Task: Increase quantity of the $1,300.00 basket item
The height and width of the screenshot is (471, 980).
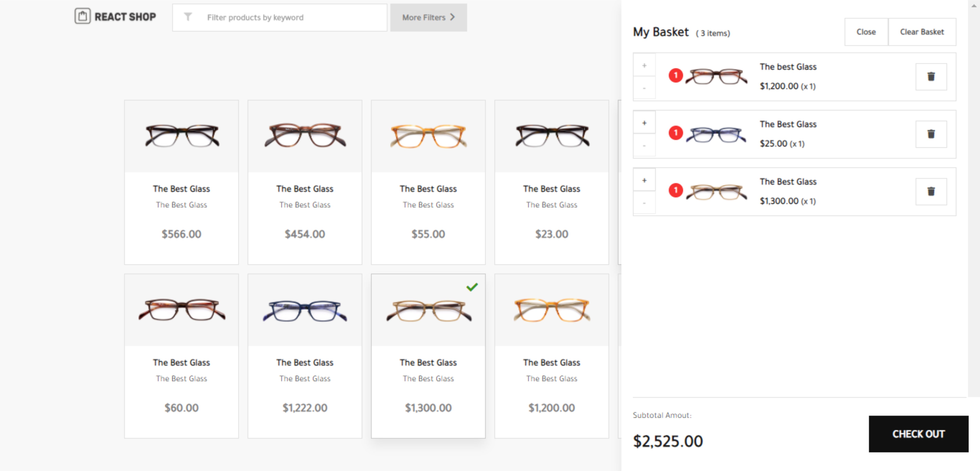Action: click(644, 180)
